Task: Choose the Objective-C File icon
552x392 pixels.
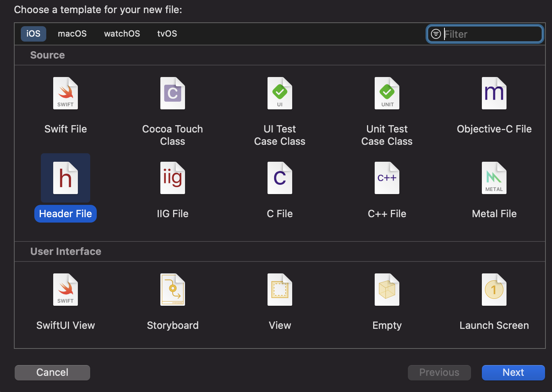Action: (494, 93)
